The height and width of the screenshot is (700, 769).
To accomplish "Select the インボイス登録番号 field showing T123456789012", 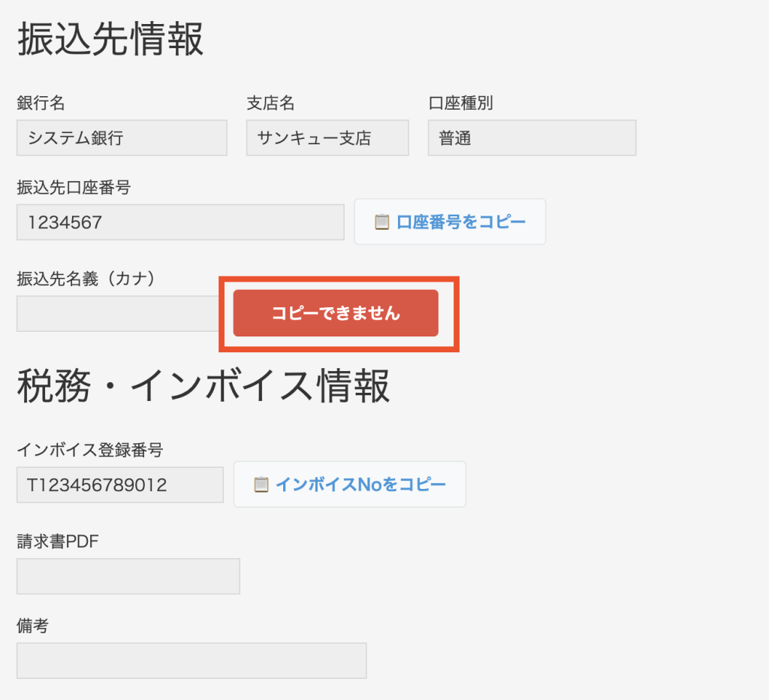I will pos(119,484).
